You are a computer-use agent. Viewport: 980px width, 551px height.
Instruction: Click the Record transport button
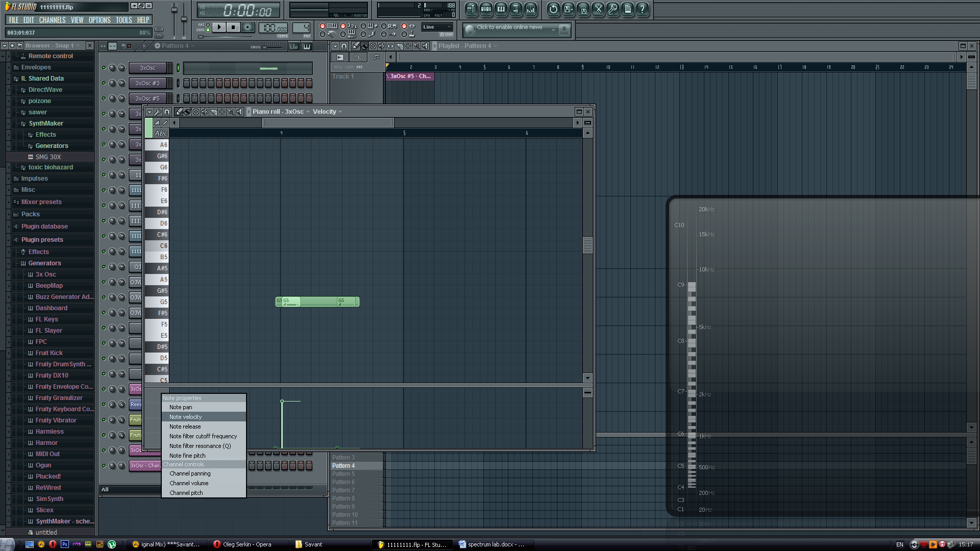click(x=248, y=27)
